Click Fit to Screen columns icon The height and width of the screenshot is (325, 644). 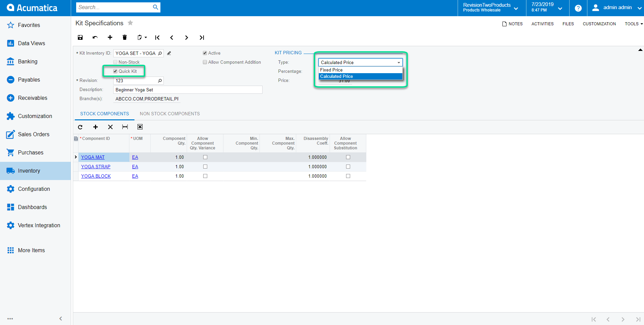pyautogui.click(x=125, y=127)
